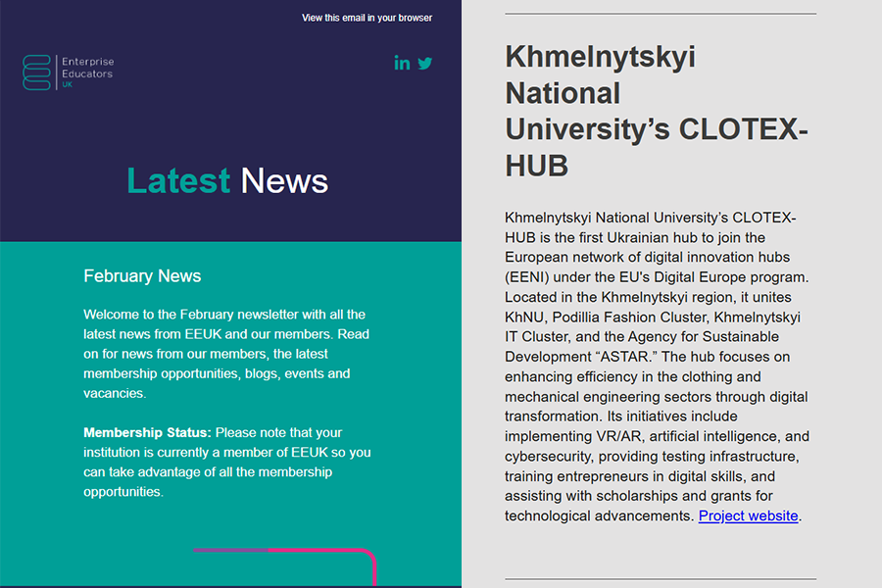Open the LinkedIn icon link
Screen dimensions: 882x588
coord(402,63)
